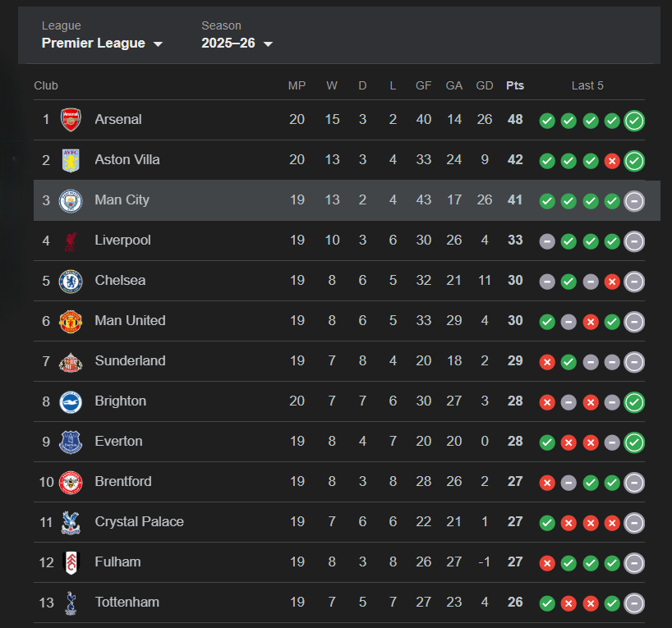Click the Brighton seagull crest
This screenshot has height=628, width=672.
click(x=71, y=401)
